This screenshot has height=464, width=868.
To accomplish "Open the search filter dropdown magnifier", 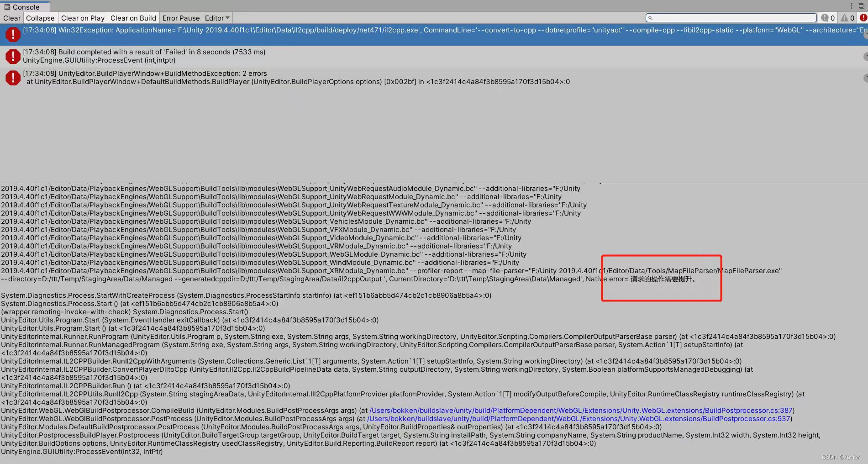I will coord(650,18).
